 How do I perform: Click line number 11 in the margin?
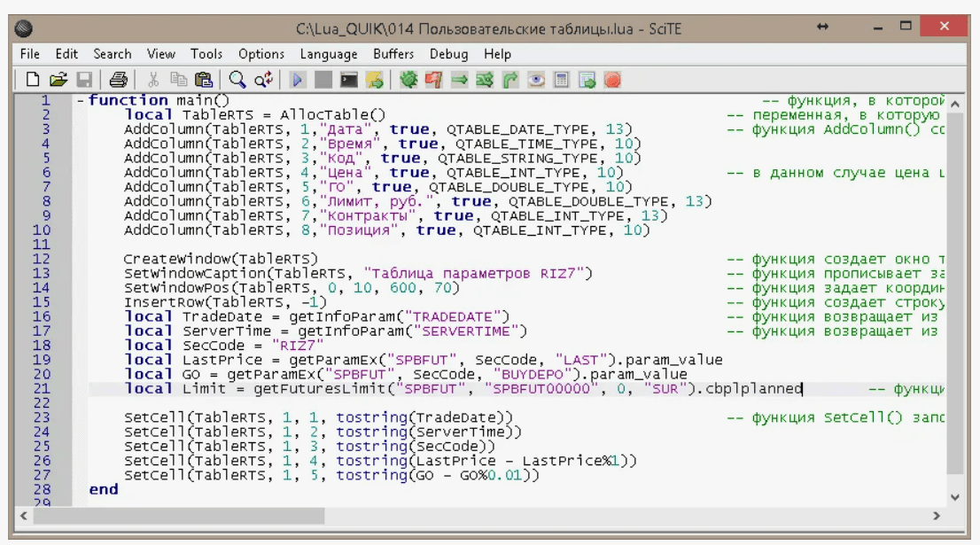click(42, 245)
